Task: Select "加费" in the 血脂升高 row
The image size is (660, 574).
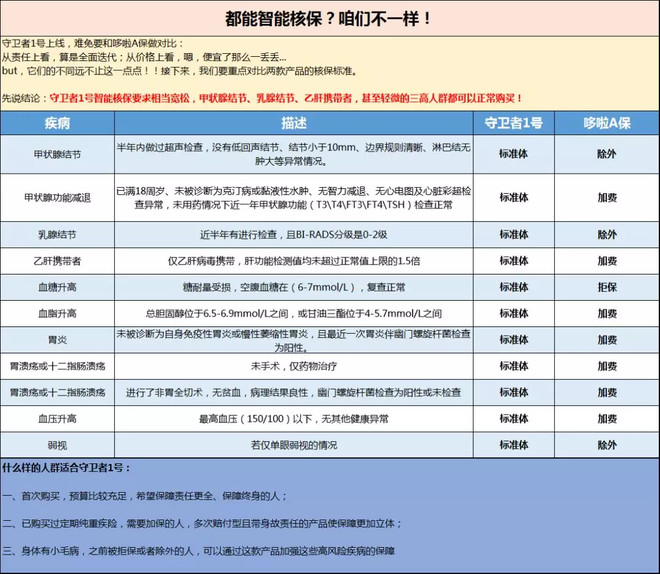Action: (x=607, y=314)
